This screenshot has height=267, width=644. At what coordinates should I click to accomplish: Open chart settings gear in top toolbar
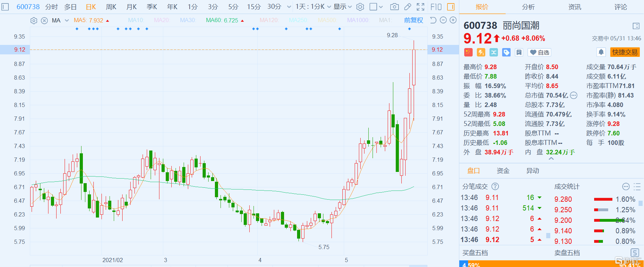(360, 7)
